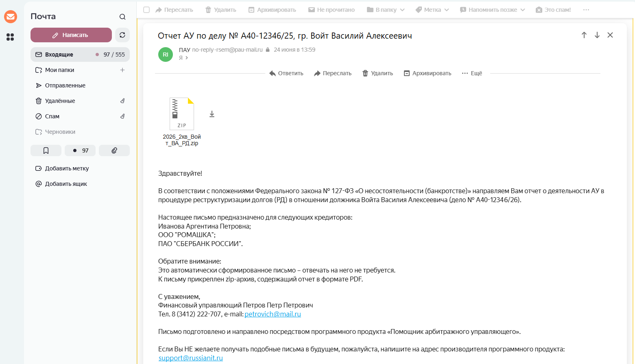Go to next message with down arrow
635x364 pixels.
[x=597, y=35]
